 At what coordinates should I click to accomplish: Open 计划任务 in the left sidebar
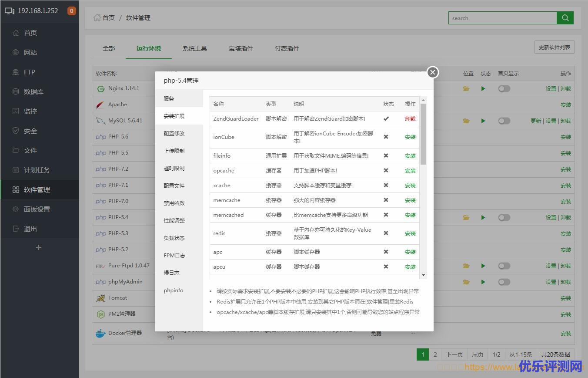point(40,170)
